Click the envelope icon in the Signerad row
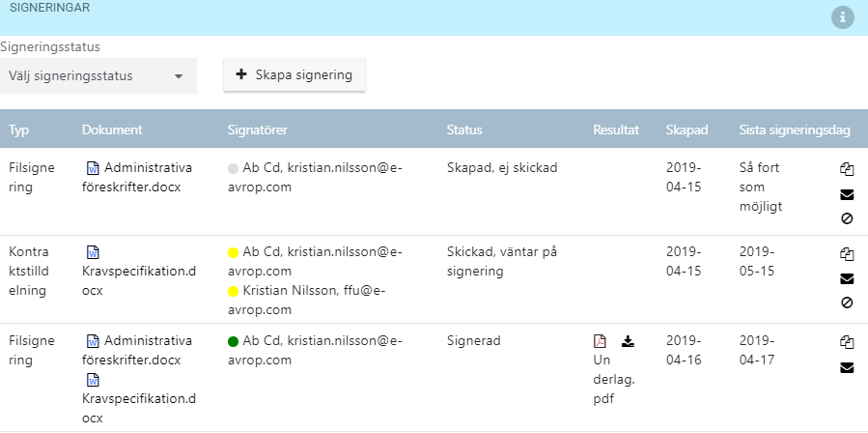This screenshot has height=433, width=868. (847, 367)
